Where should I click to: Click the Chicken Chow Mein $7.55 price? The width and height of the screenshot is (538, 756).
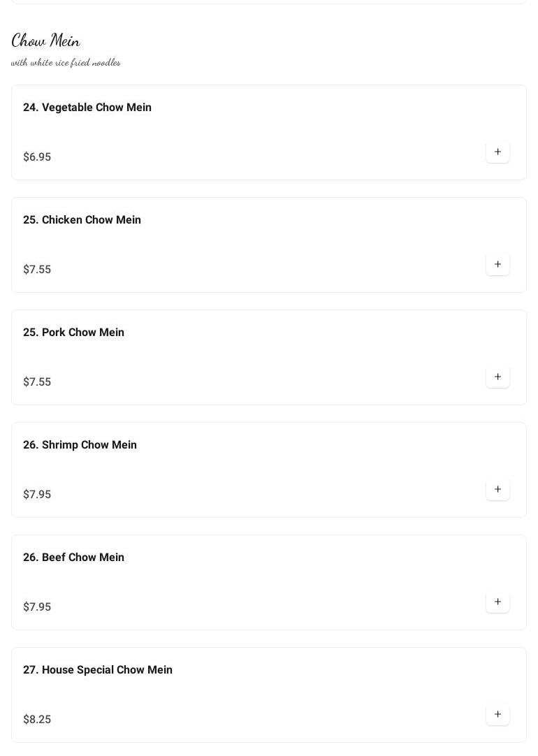(37, 270)
